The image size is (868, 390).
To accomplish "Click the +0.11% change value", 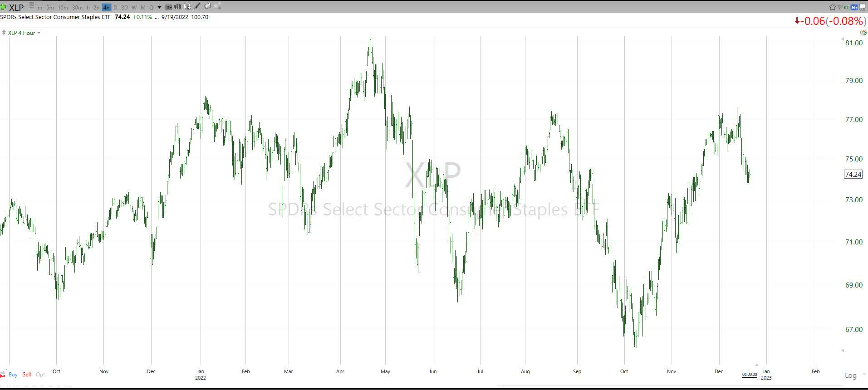I will pyautogui.click(x=142, y=17).
